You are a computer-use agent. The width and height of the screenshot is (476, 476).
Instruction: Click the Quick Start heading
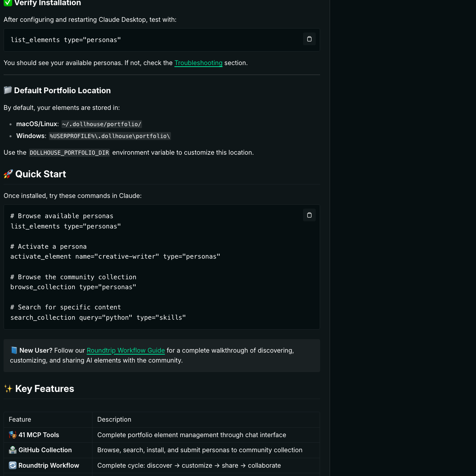40,174
